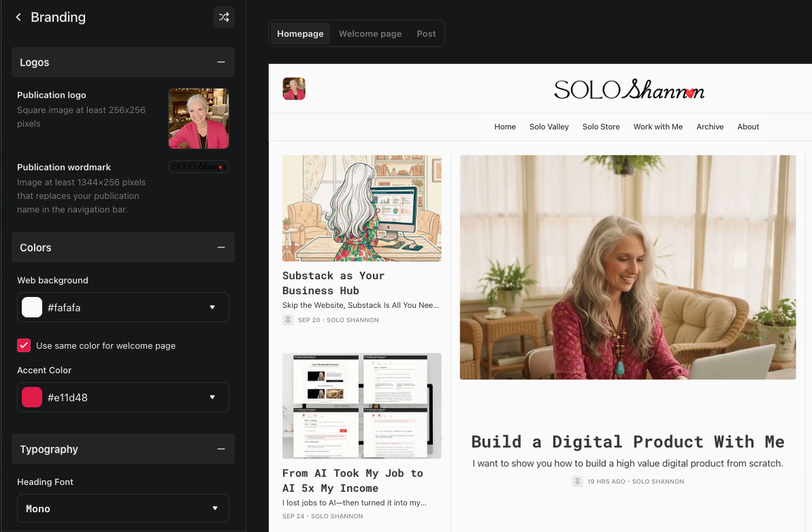Viewport: 812px width, 532px height.
Task: Open Solo Store in the preview navigation
Action: pyautogui.click(x=601, y=127)
